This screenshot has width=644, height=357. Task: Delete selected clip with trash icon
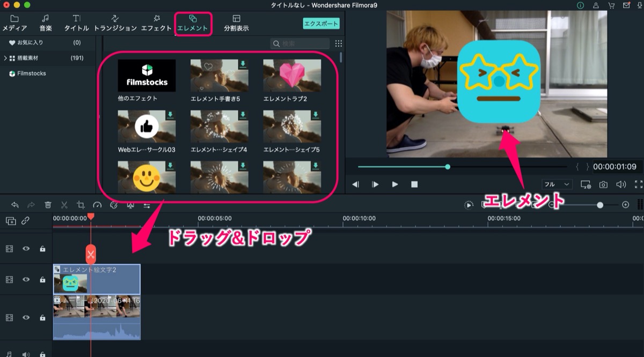(48, 205)
